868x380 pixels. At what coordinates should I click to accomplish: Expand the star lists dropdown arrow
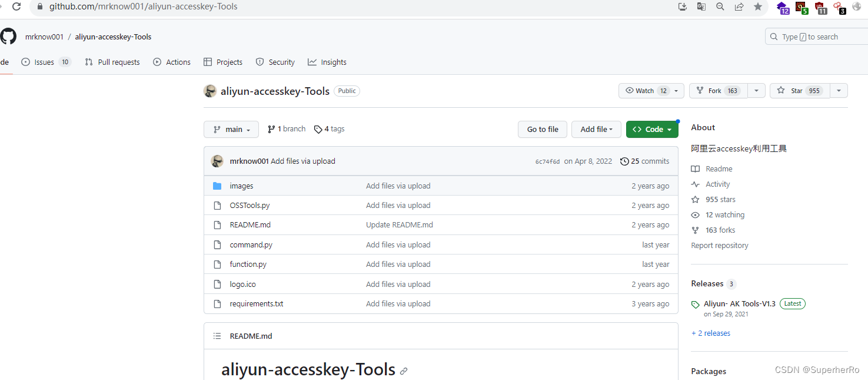[839, 91]
